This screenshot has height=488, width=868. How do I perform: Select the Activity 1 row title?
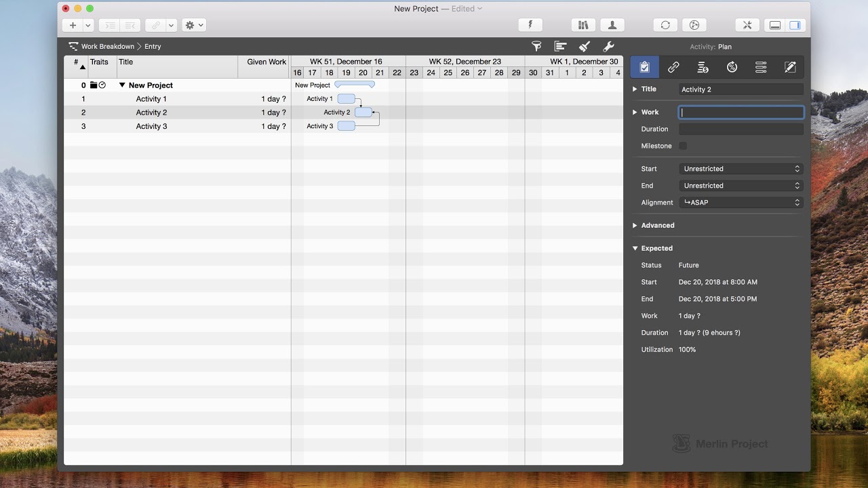point(151,99)
